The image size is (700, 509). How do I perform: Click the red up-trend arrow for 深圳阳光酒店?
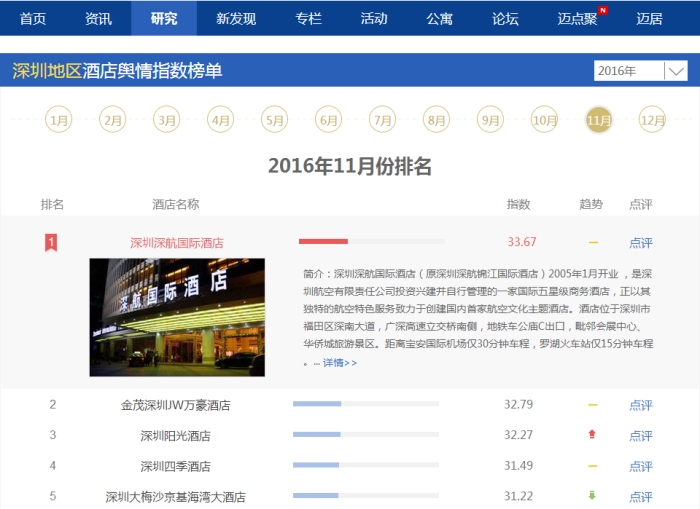592,435
